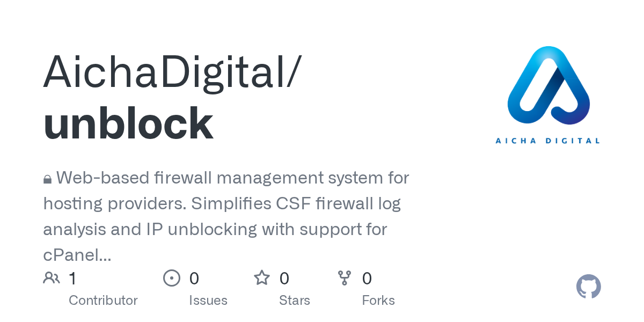Click the truncated "cPanel..." description text
This screenshot has height=322, width=644.
[x=77, y=255]
